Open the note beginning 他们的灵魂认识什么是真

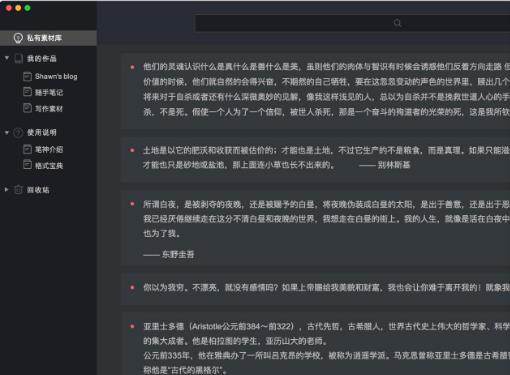[x=315, y=90]
